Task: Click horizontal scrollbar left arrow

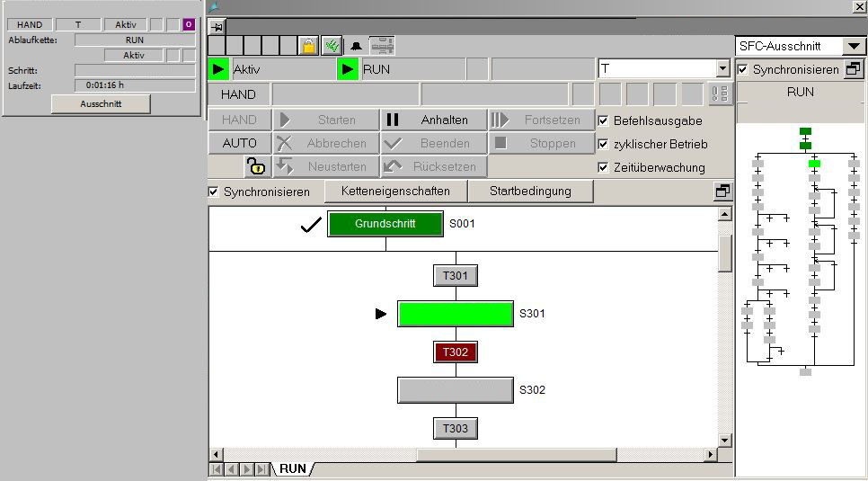Action: [216, 454]
